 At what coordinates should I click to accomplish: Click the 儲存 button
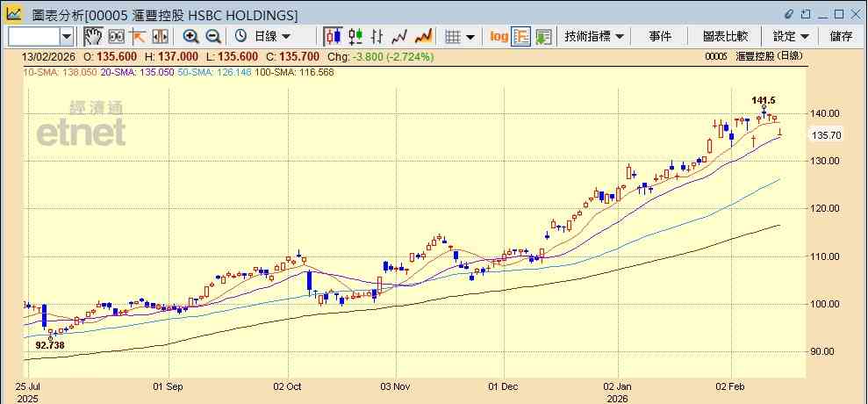click(x=841, y=37)
